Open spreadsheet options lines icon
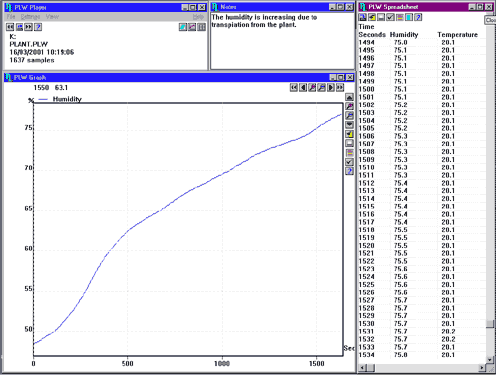 (x=400, y=17)
